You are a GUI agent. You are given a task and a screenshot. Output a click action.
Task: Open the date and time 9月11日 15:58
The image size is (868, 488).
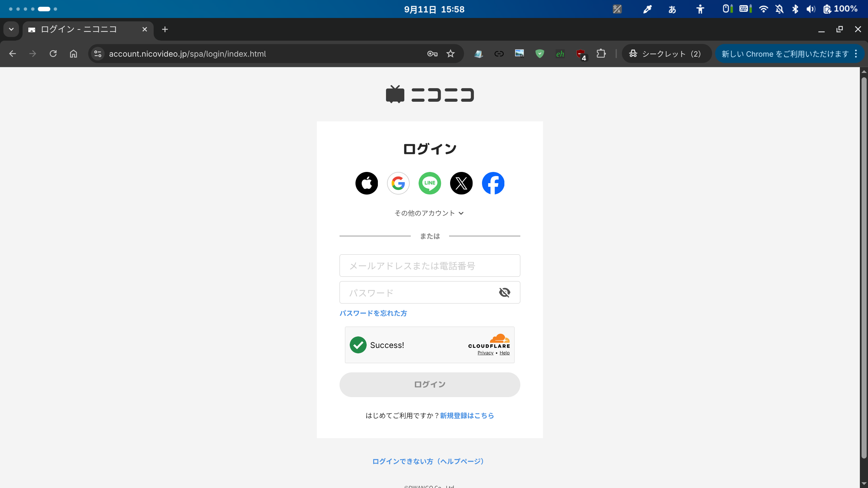coord(434,9)
